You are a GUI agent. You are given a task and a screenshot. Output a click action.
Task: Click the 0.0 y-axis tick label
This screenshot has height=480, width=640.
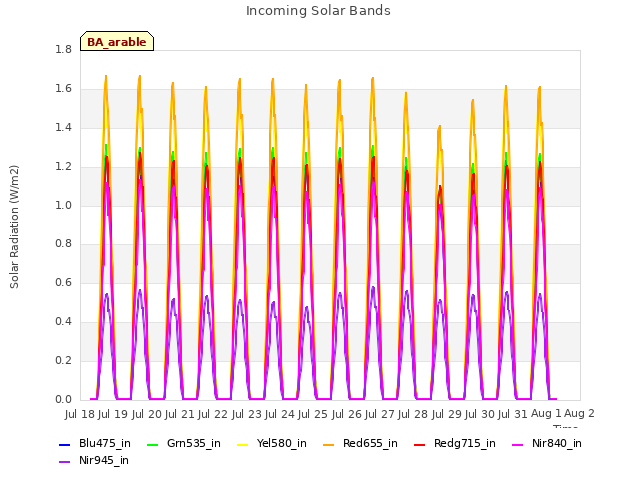63,399
